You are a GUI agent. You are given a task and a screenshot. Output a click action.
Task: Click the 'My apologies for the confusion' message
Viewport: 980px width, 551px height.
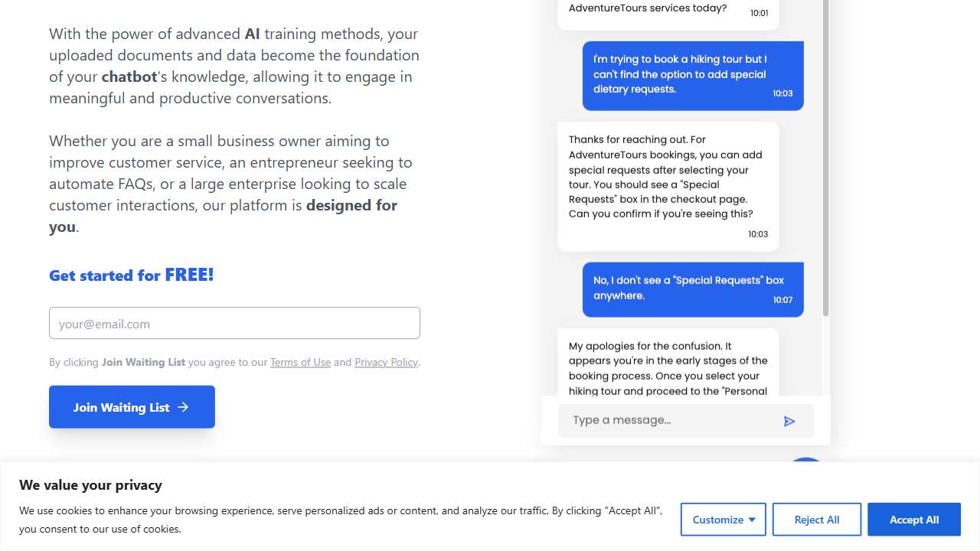(668, 366)
